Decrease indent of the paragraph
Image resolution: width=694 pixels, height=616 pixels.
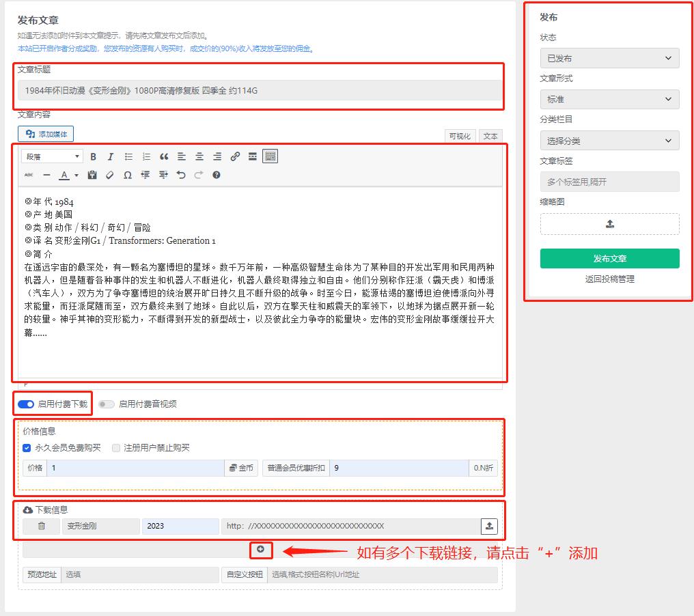click(145, 176)
